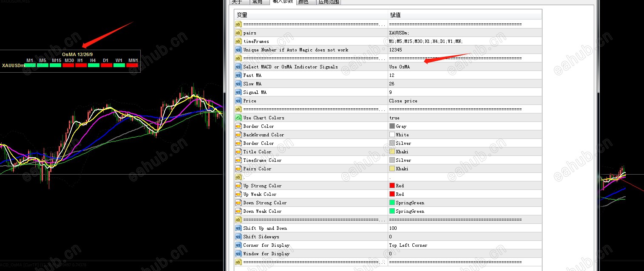
Task: Open the Use OsMA indicator selection value
Action: (465, 67)
